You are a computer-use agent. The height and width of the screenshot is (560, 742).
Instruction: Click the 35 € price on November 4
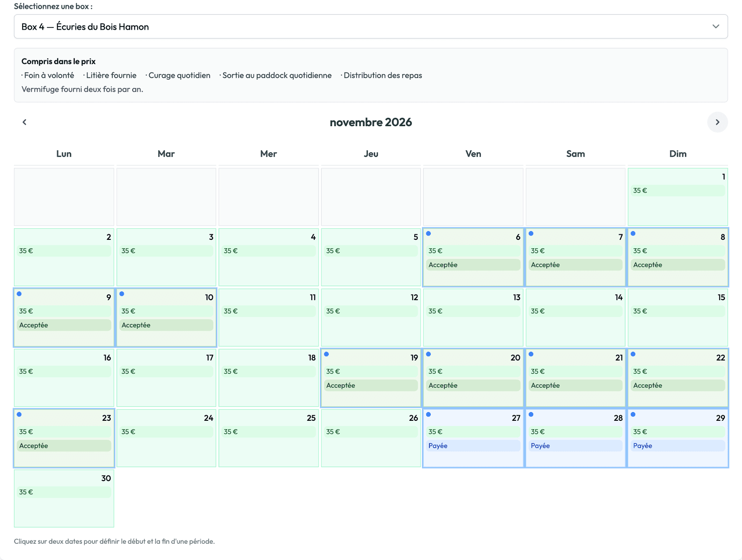269,251
